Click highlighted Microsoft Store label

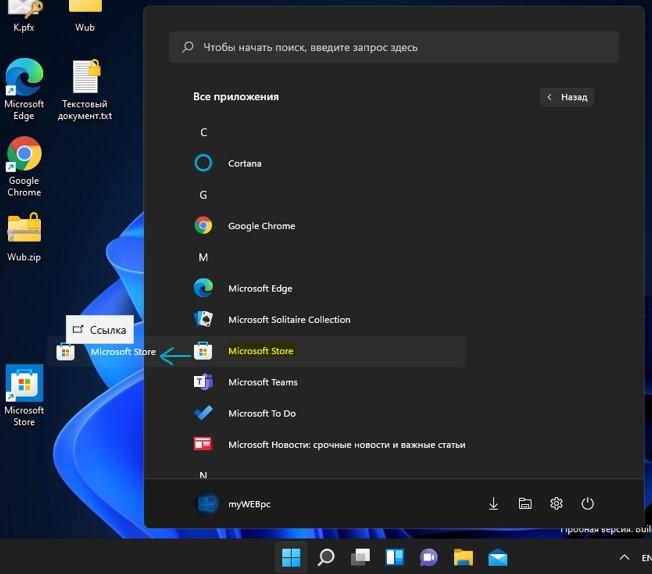261,351
